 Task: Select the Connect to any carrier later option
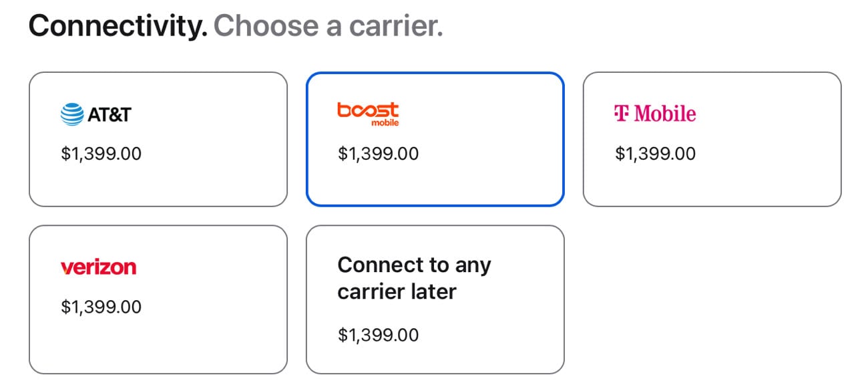[435, 299]
